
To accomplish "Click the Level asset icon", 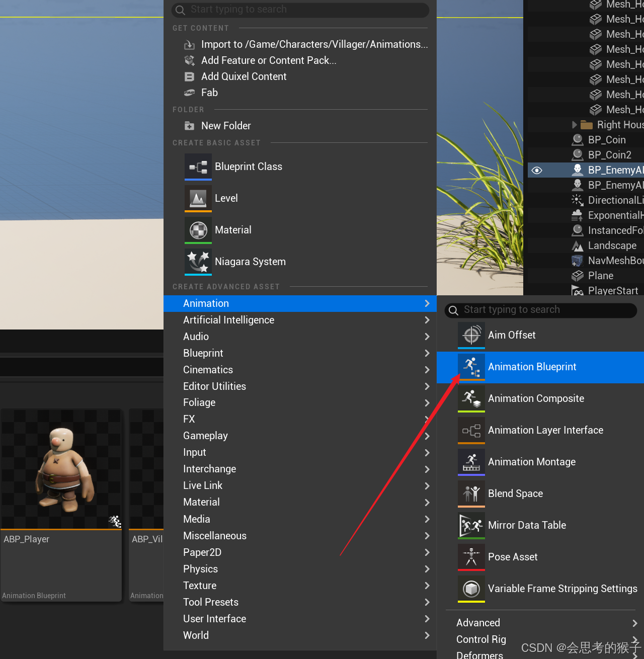I will [198, 198].
